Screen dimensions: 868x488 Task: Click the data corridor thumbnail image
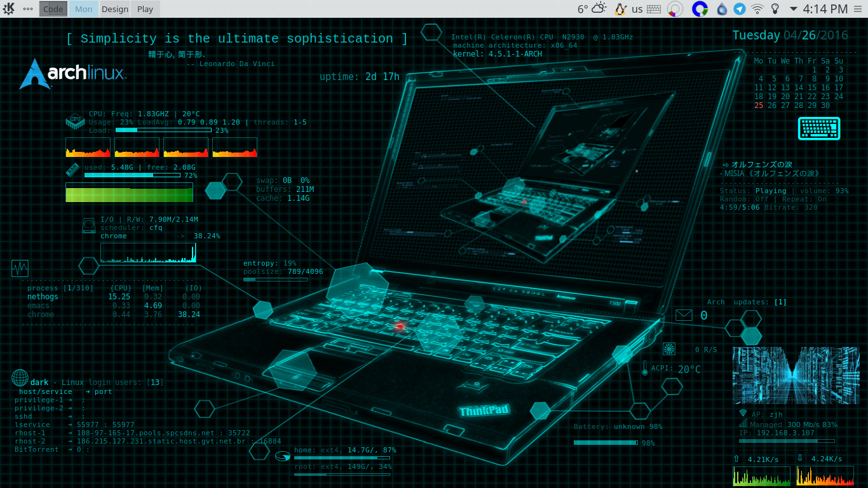pyautogui.click(x=796, y=375)
